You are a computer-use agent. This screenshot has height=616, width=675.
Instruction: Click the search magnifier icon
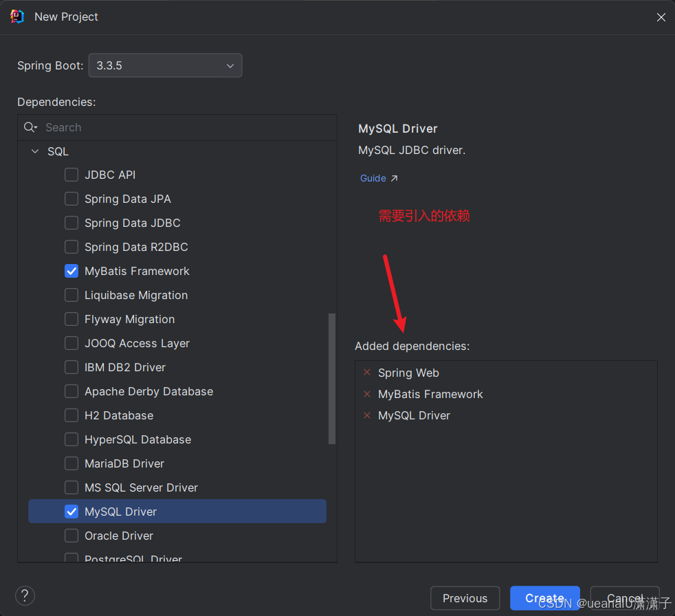[x=30, y=127]
